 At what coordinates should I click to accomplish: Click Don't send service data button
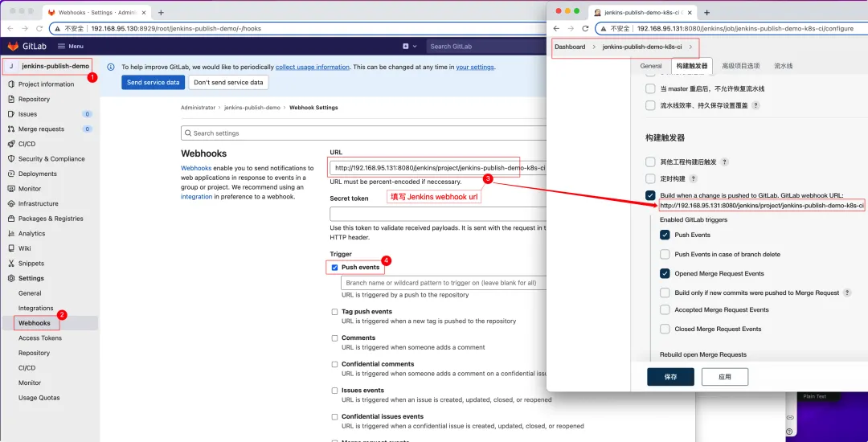click(x=228, y=83)
